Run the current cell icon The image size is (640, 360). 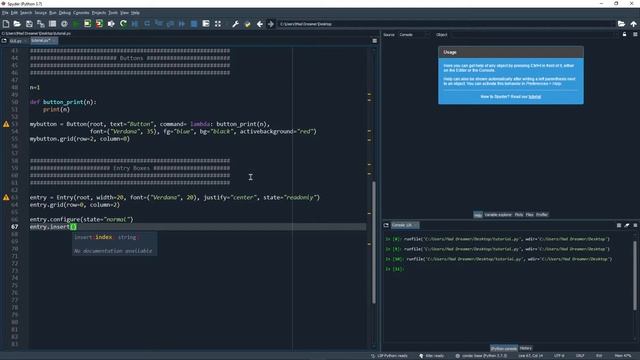87,24
